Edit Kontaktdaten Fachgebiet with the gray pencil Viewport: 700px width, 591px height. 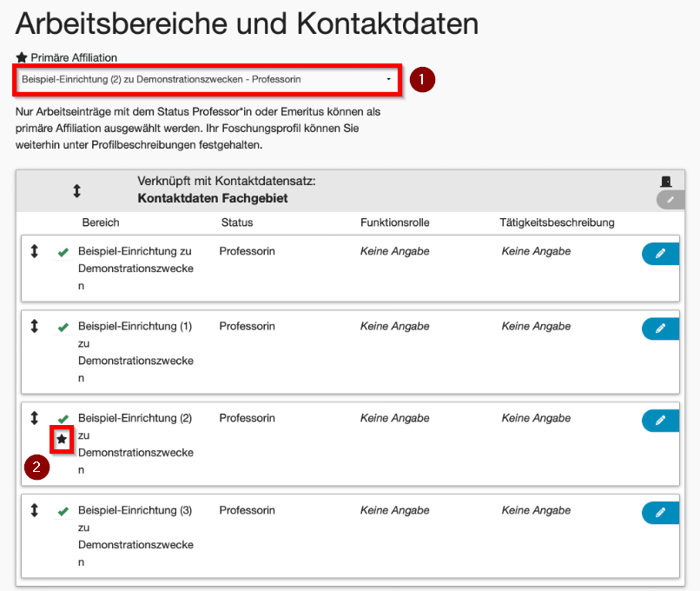point(670,200)
